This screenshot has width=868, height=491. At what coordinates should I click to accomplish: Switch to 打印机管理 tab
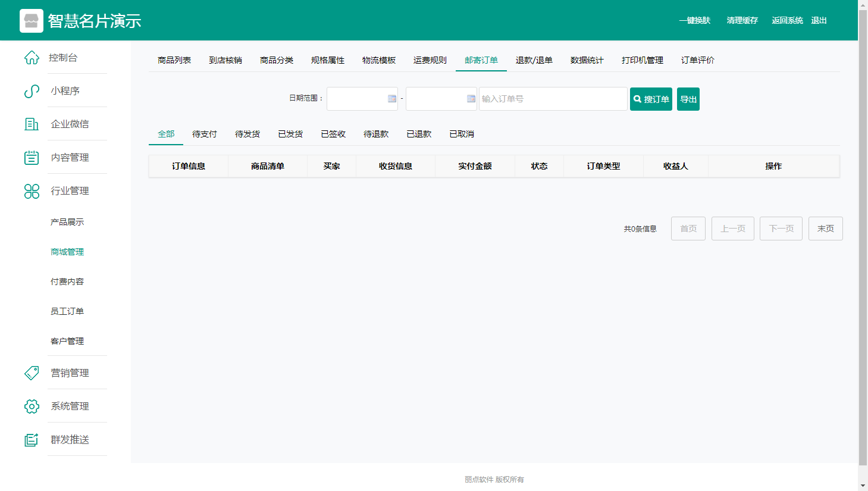(x=643, y=60)
